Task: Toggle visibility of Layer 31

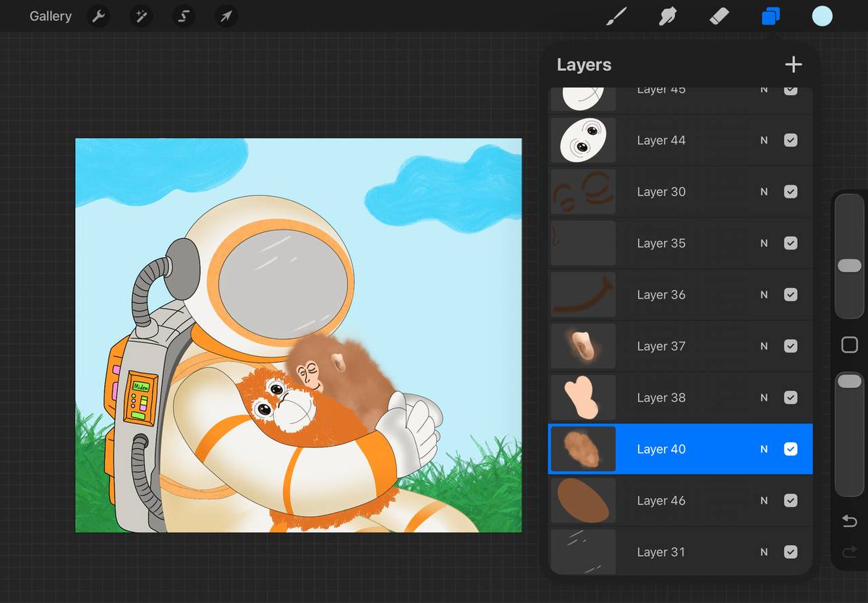Action: coord(791,552)
